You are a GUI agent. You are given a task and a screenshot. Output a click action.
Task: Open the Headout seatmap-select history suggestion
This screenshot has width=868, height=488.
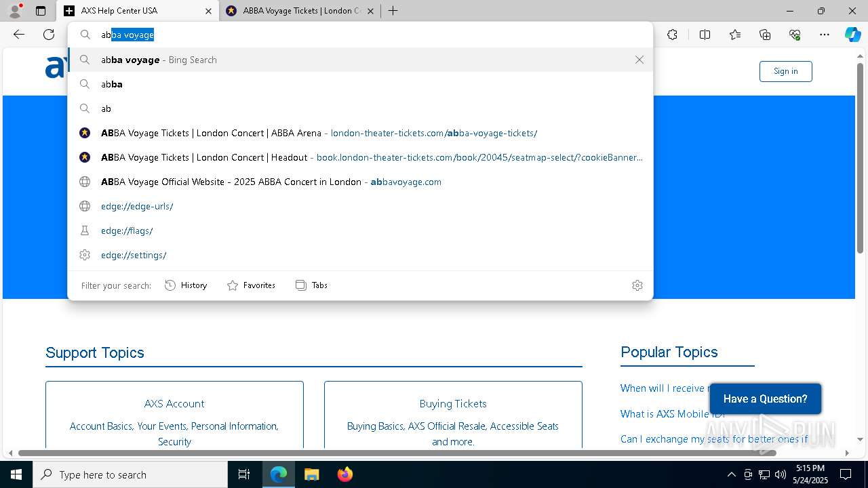[x=360, y=157]
